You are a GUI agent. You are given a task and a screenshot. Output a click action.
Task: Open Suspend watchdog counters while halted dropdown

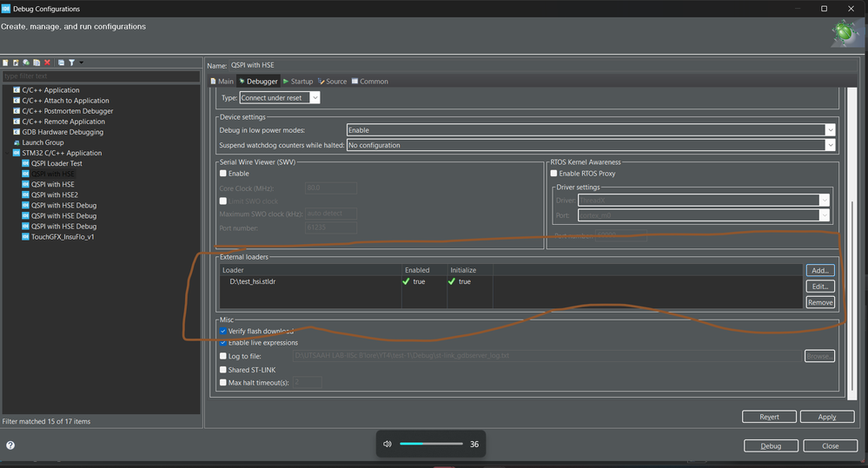click(591, 145)
